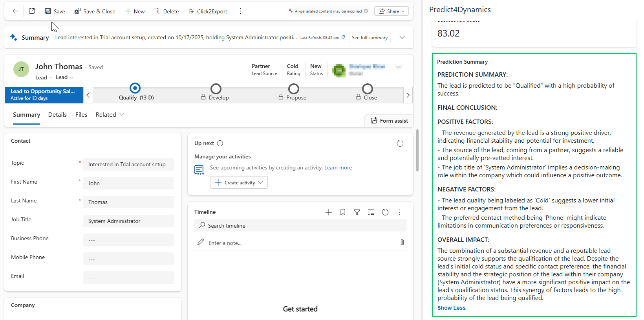This screenshot has height=320, width=644.
Task: Select the Develop stage circle
Action: pos(216,89)
